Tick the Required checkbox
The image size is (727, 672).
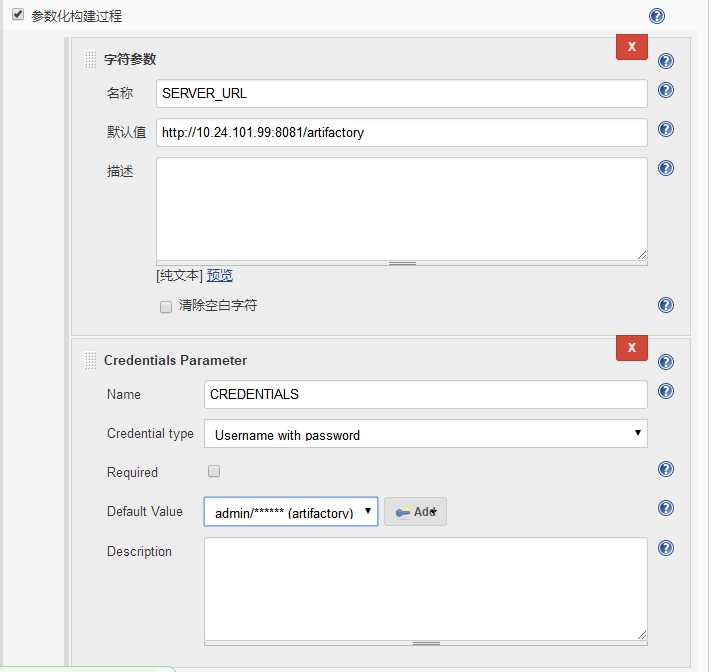(214, 471)
